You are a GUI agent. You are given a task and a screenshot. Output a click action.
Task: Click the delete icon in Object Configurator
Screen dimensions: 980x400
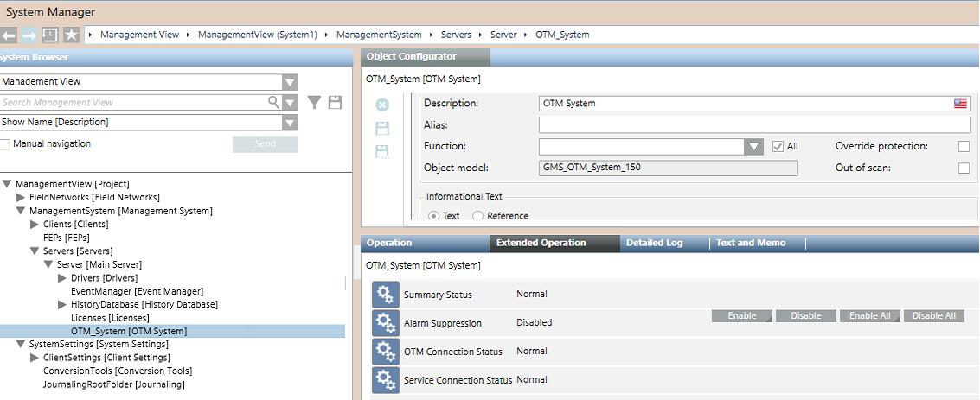click(x=382, y=105)
